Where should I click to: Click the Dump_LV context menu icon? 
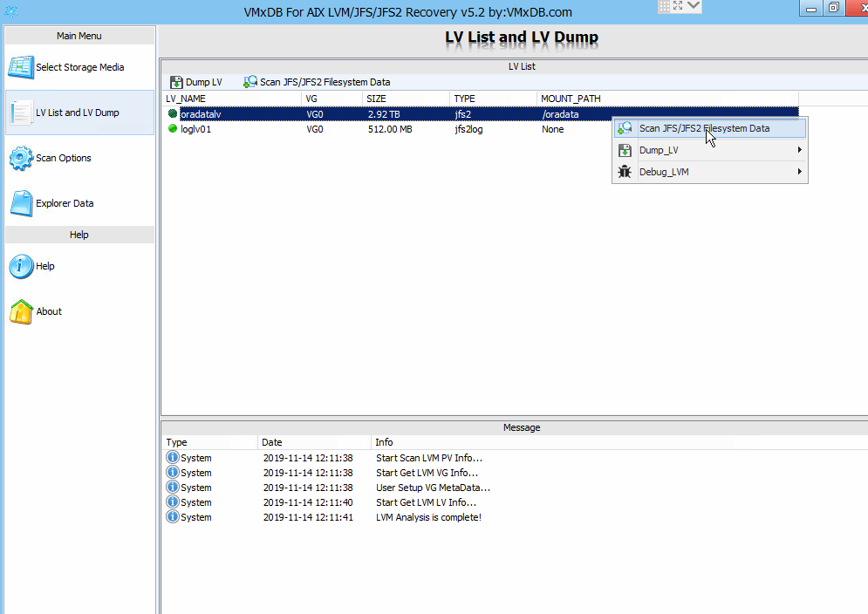point(625,150)
